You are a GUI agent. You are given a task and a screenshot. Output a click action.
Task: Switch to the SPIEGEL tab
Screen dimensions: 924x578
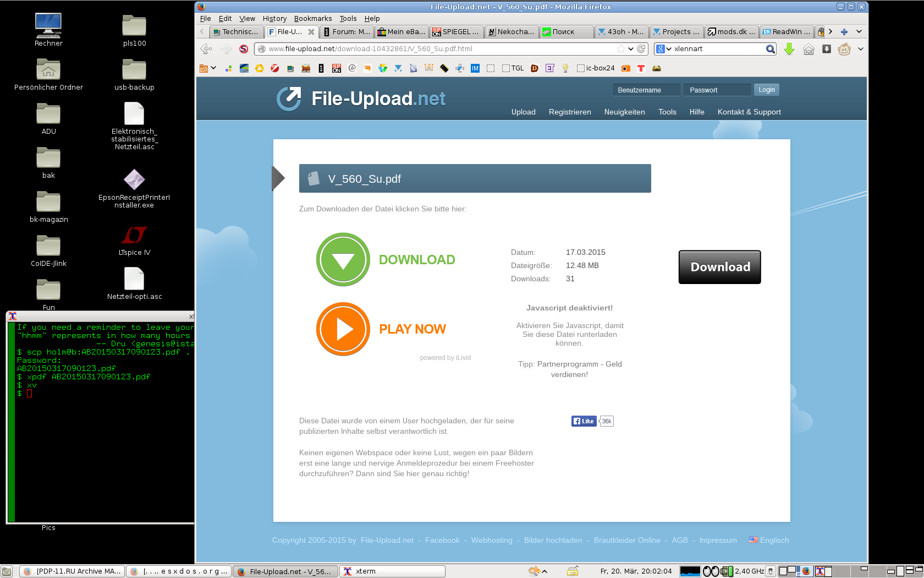[457, 32]
